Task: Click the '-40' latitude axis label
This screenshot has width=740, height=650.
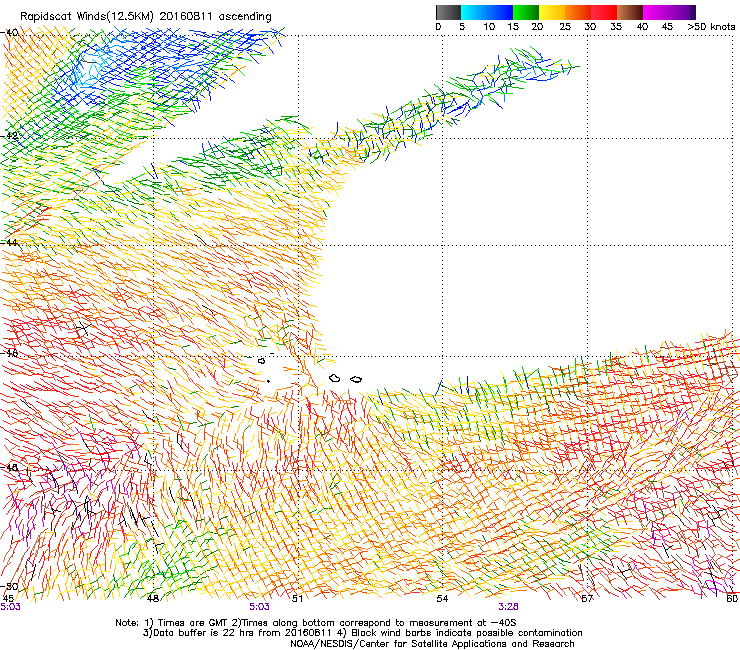Action: 9,33
